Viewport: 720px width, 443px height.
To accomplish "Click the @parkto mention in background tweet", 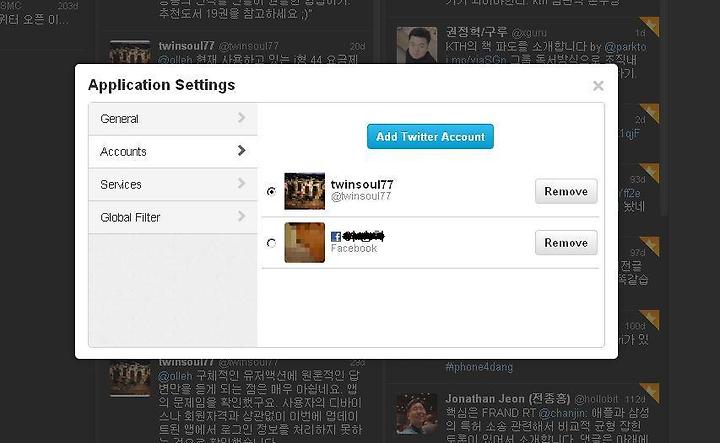I will (625, 47).
